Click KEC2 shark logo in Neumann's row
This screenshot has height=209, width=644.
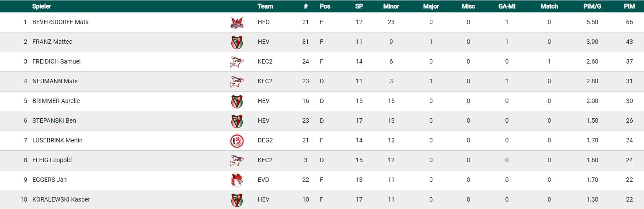coord(237,81)
